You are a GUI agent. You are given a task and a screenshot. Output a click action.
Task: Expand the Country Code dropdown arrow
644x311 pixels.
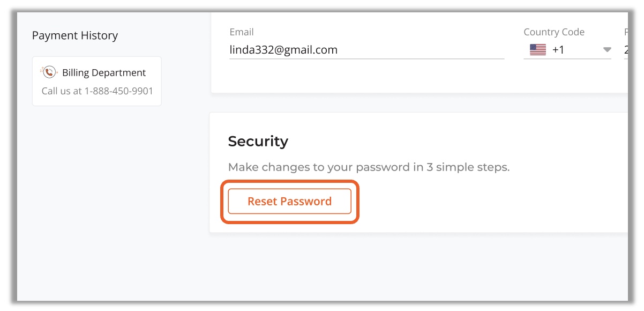pos(607,50)
